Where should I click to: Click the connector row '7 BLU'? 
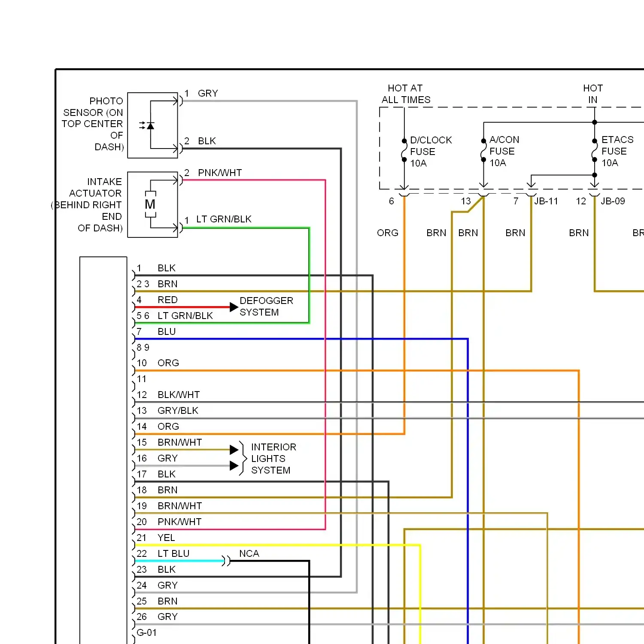(x=156, y=331)
